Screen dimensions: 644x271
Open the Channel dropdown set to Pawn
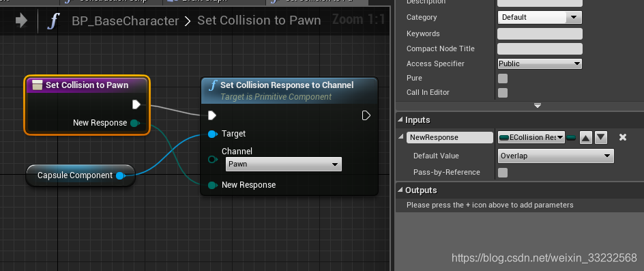click(283, 164)
